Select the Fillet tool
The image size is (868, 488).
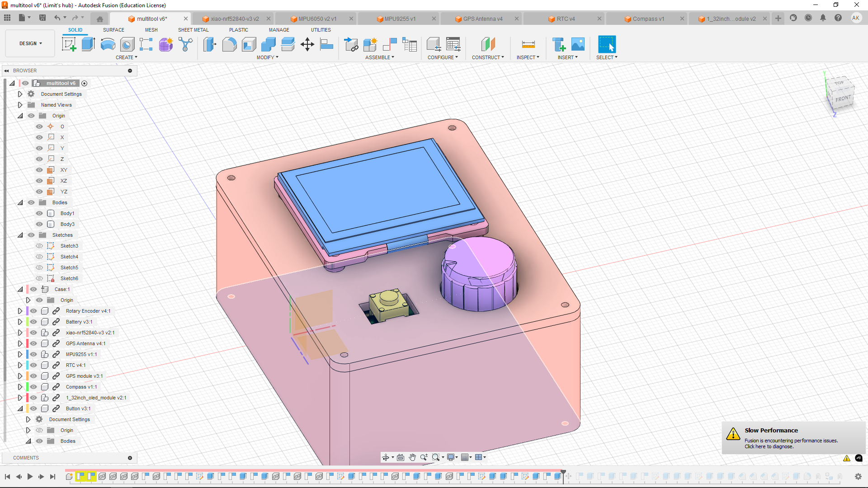[x=229, y=44]
